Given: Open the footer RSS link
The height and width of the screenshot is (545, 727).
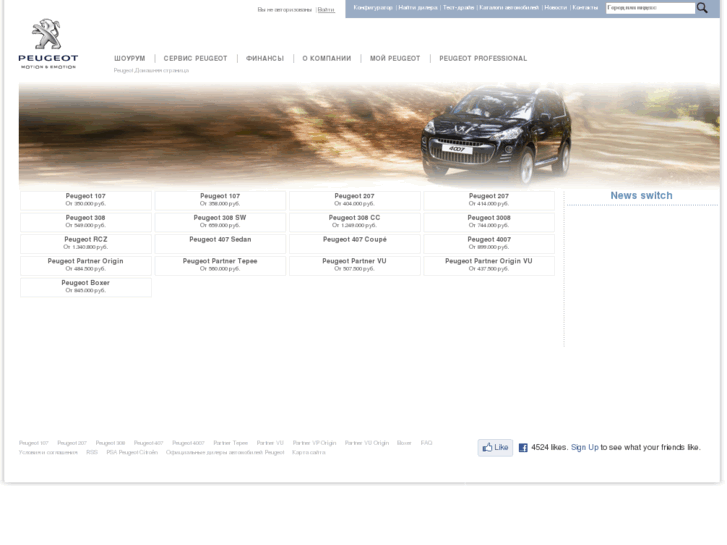Looking at the screenshot, I should click(92, 453).
